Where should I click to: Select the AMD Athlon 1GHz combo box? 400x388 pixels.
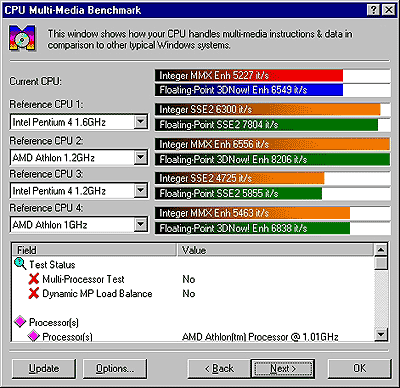point(79,225)
